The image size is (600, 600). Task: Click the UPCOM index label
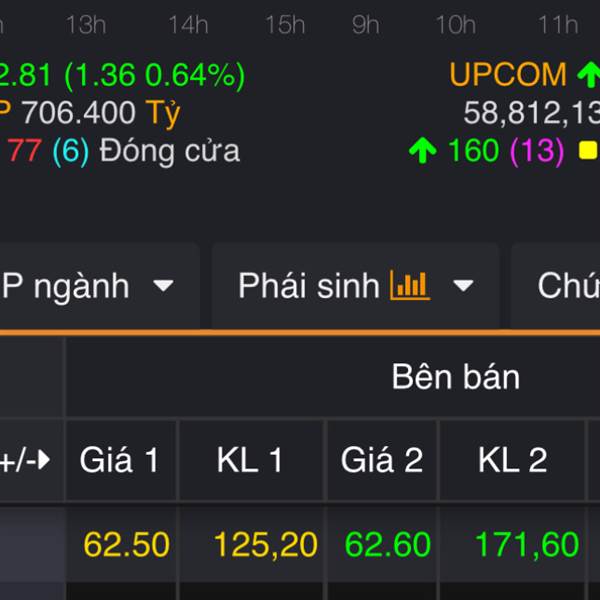click(508, 74)
